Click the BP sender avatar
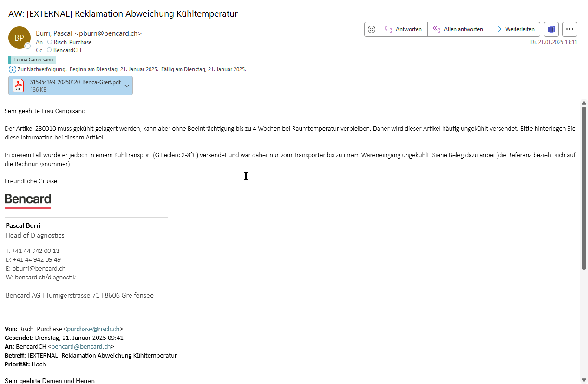Image resolution: width=588 pixels, height=384 pixels. coord(20,38)
